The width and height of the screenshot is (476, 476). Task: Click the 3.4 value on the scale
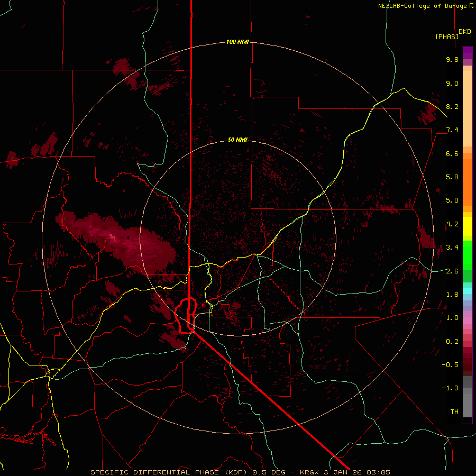452,248
